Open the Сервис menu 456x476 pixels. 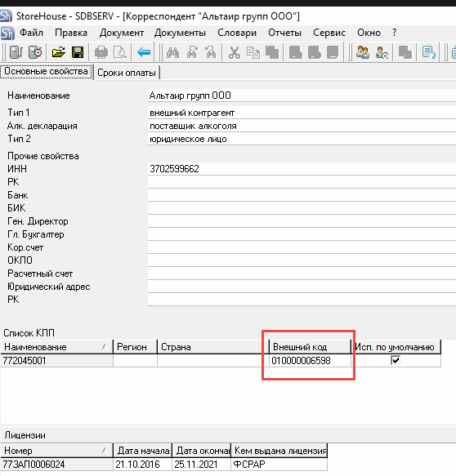329,33
